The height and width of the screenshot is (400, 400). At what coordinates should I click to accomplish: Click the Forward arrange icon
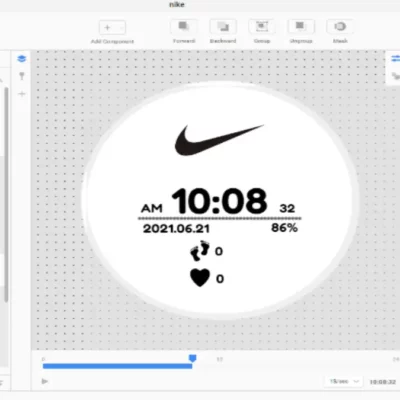click(184, 27)
